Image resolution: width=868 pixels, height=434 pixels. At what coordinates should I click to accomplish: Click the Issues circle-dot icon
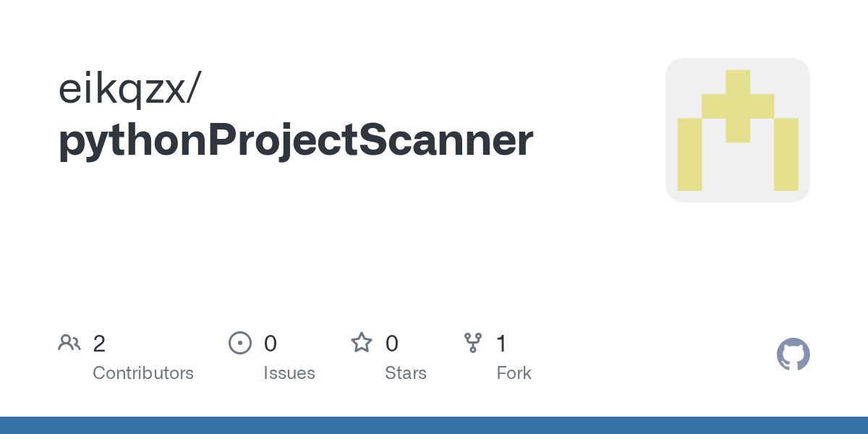pyautogui.click(x=240, y=343)
